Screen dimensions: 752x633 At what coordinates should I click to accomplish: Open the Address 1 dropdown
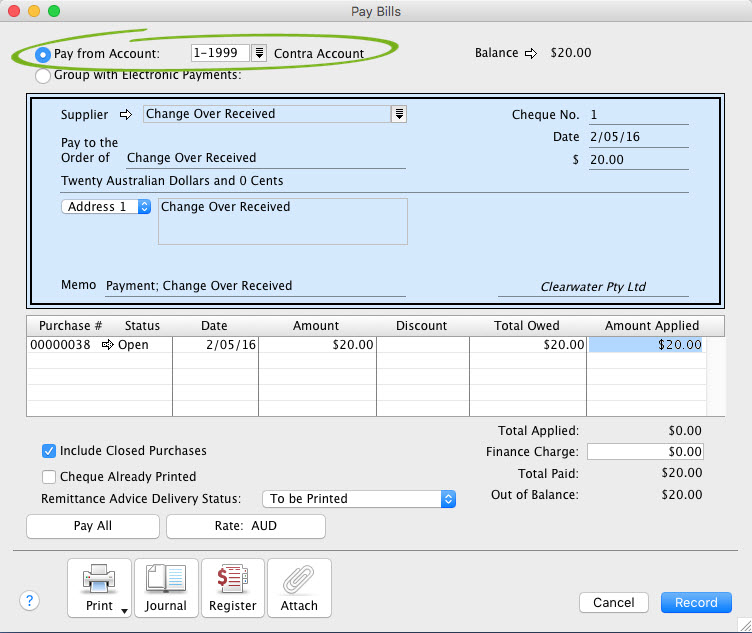point(107,207)
